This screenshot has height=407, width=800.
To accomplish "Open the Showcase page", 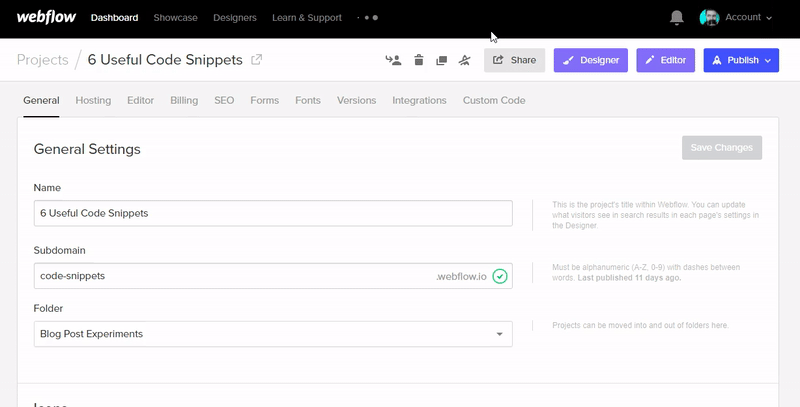I will (x=176, y=18).
